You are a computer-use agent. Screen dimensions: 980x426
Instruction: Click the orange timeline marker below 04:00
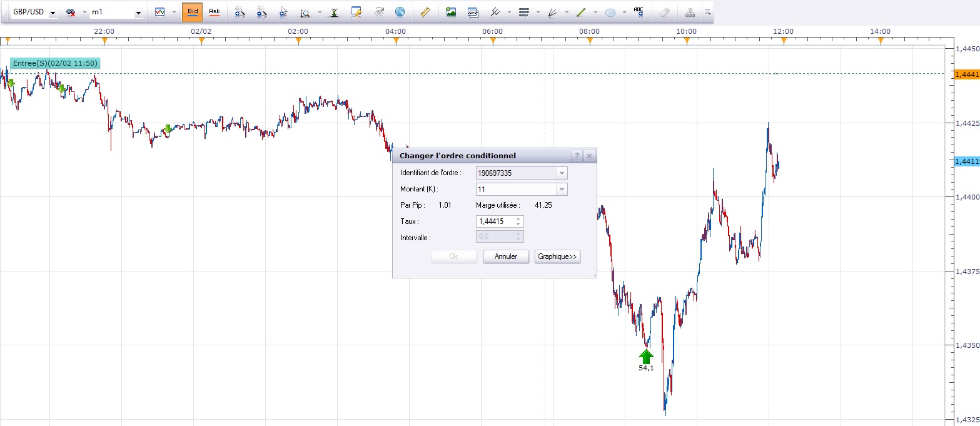(x=396, y=41)
